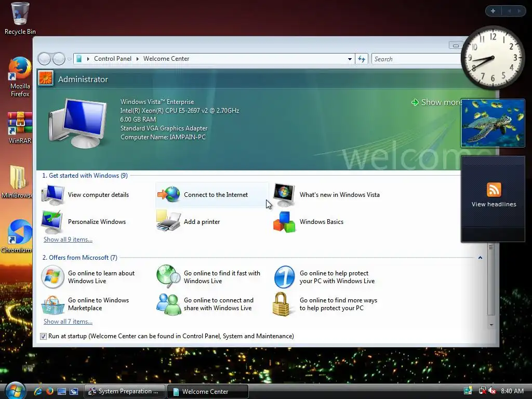Click the Show more details link

click(x=437, y=102)
